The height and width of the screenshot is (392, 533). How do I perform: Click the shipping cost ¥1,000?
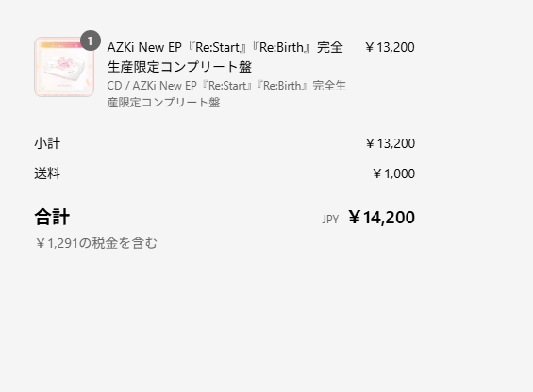(x=393, y=173)
